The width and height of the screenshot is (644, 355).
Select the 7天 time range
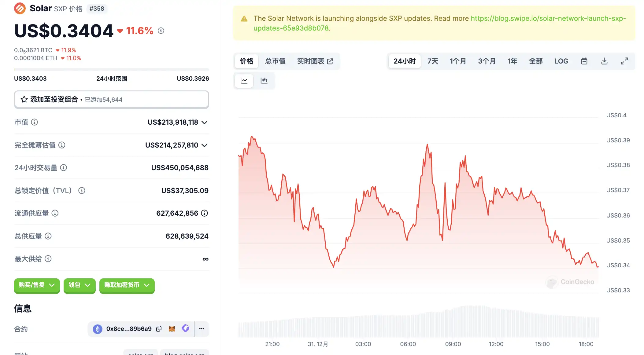pos(433,61)
